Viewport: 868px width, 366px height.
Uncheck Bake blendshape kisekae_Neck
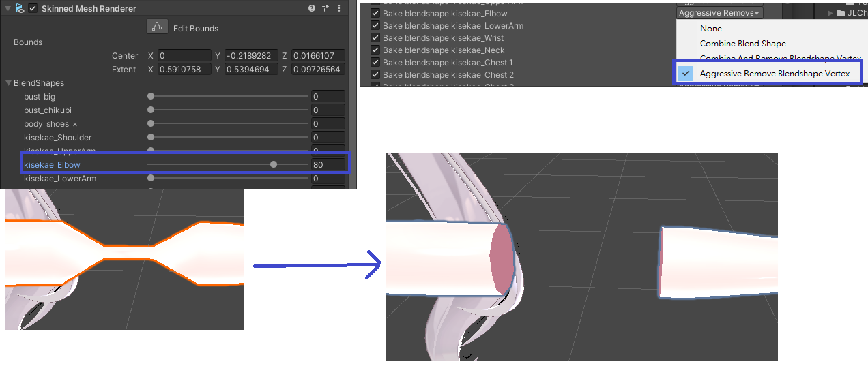click(x=375, y=50)
